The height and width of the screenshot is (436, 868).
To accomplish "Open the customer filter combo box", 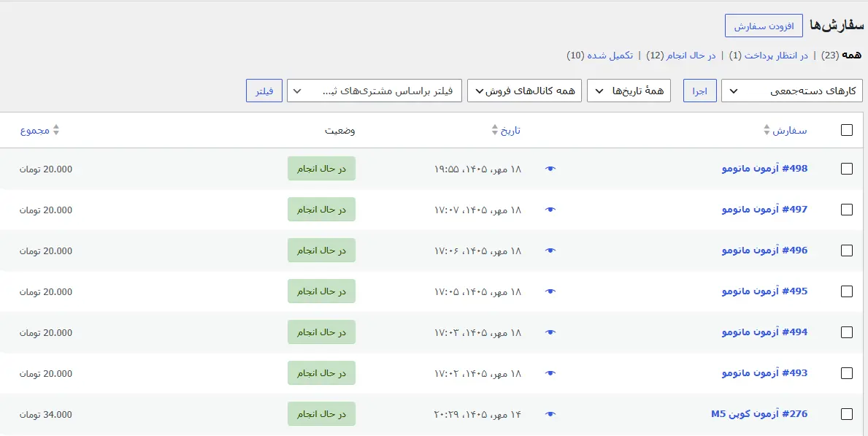I will pyautogui.click(x=375, y=91).
